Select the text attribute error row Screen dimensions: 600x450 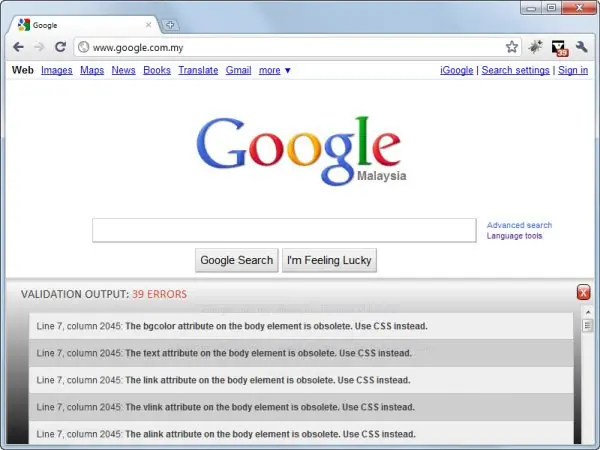coord(301,353)
